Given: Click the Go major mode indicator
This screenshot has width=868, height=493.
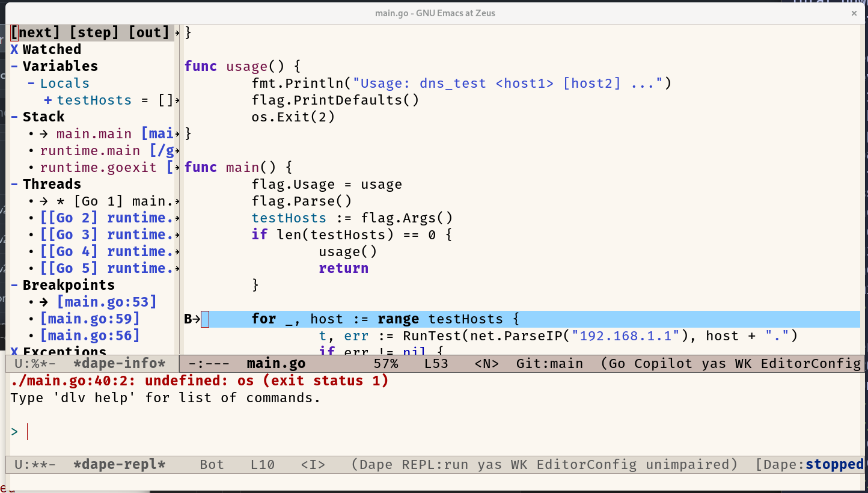Looking at the screenshot, I should [x=617, y=363].
